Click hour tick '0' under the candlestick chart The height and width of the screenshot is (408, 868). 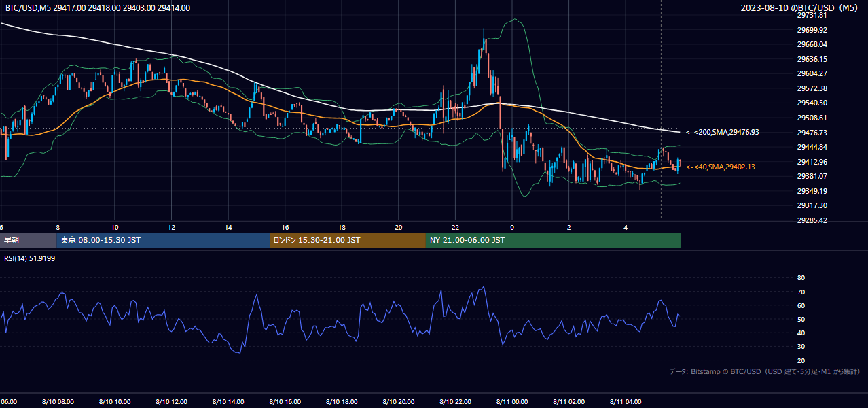tap(512, 227)
